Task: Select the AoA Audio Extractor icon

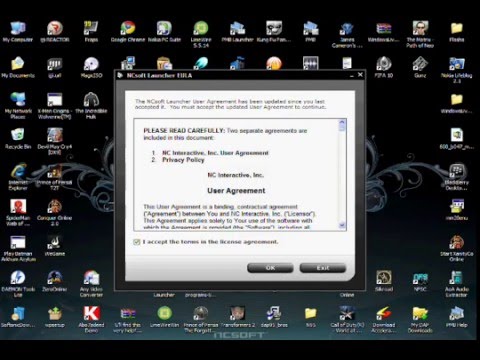Action: (x=457, y=283)
